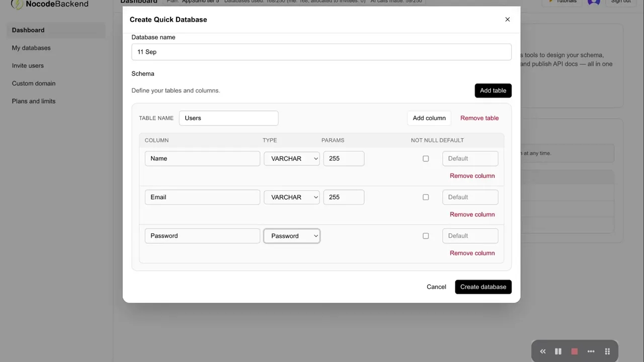Go to My databases in sidebar

31,48
